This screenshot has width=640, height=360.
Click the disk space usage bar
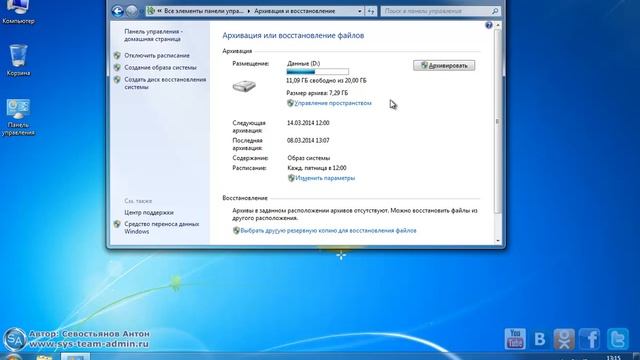pyautogui.click(x=318, y=72)
